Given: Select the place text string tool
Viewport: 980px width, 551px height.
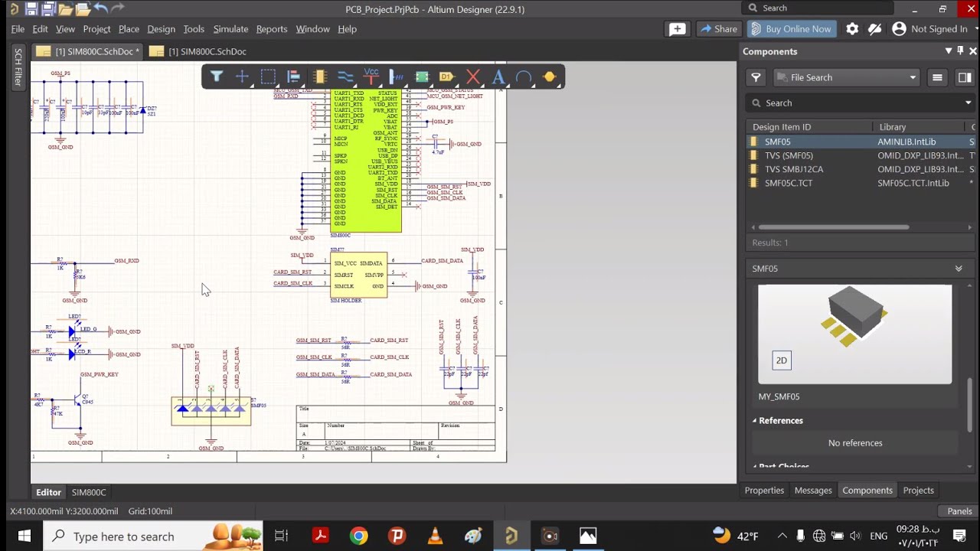Looking at the screenshot, I should pyautogui.click(x=498, y=77).
